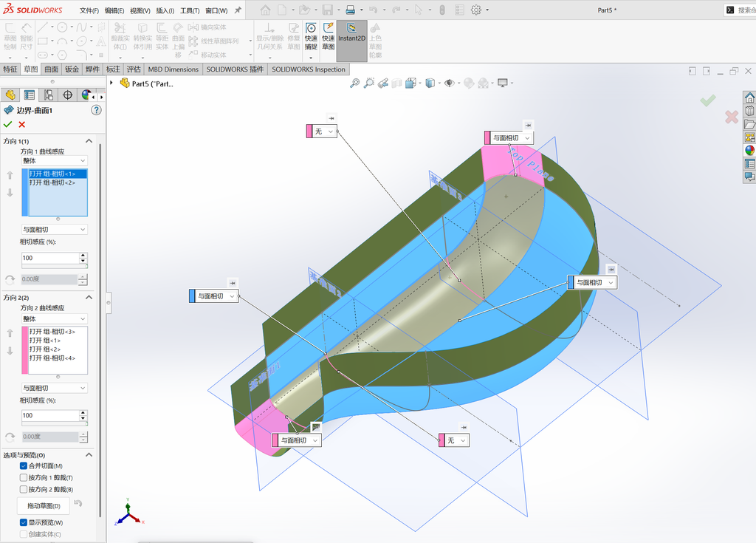Select 打开 组-相切<2> in direction 1 list
The height and width of the screenshot is (543, 756).
58,182
